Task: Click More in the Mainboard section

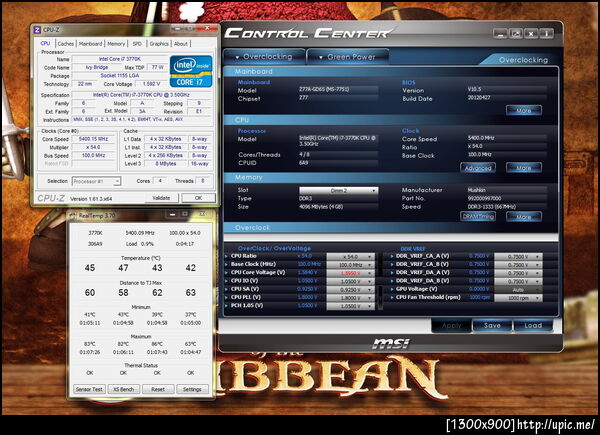Action: click(523, 111)
